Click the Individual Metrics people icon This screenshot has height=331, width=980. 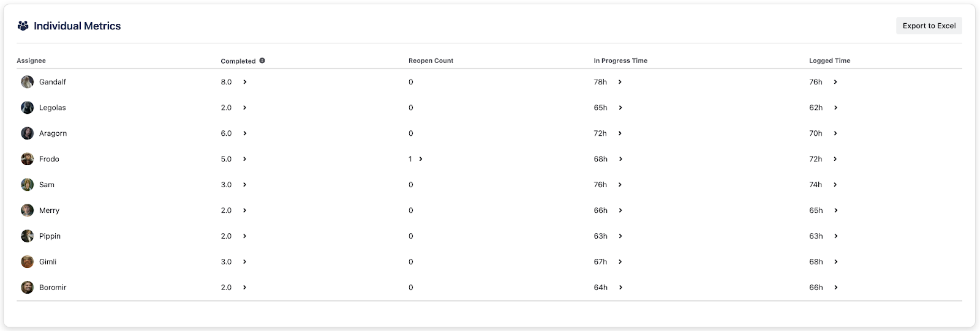[x=23, y=26]
